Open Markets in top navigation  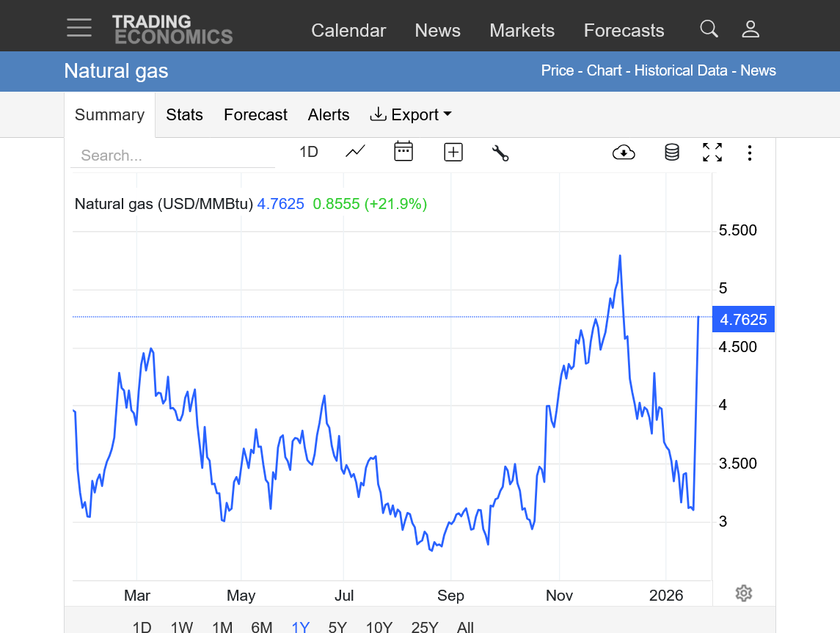tap(522, 30)
